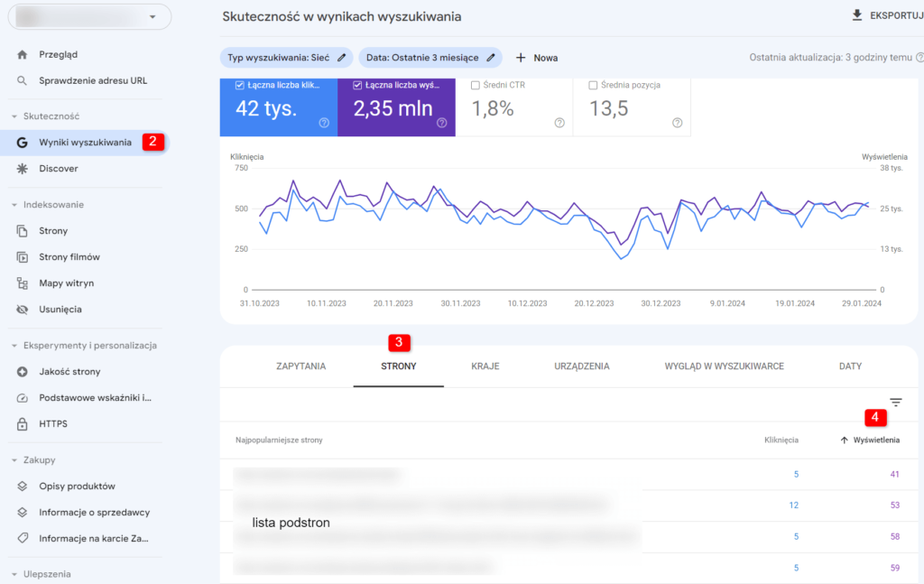Enable the Średnia pozycja checkbox
924x584 pixels.
click(593, 86)
